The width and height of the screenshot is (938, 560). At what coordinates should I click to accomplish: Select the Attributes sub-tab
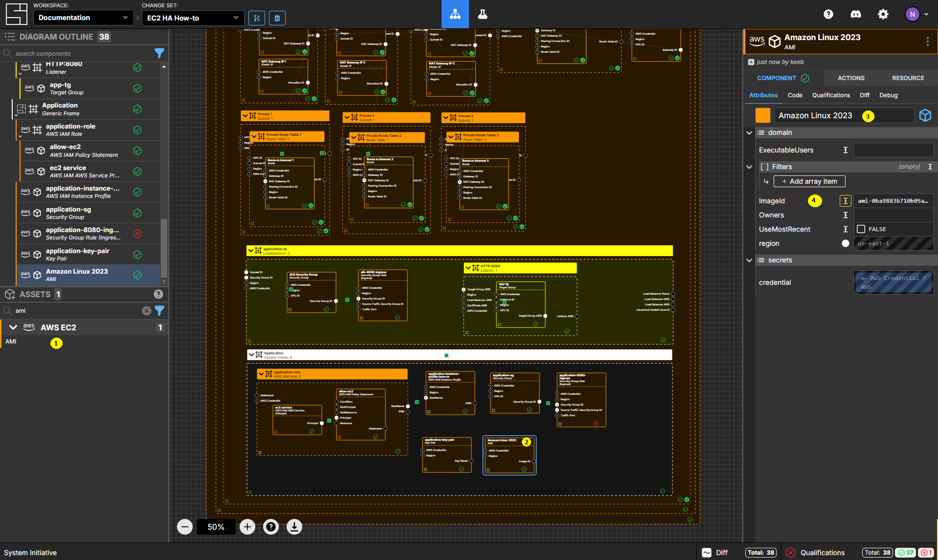tap(763, 95)
